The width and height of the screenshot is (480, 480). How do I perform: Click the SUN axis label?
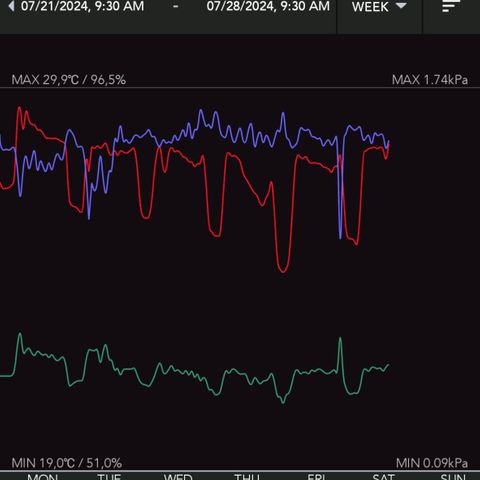click(x=453, y=477)
